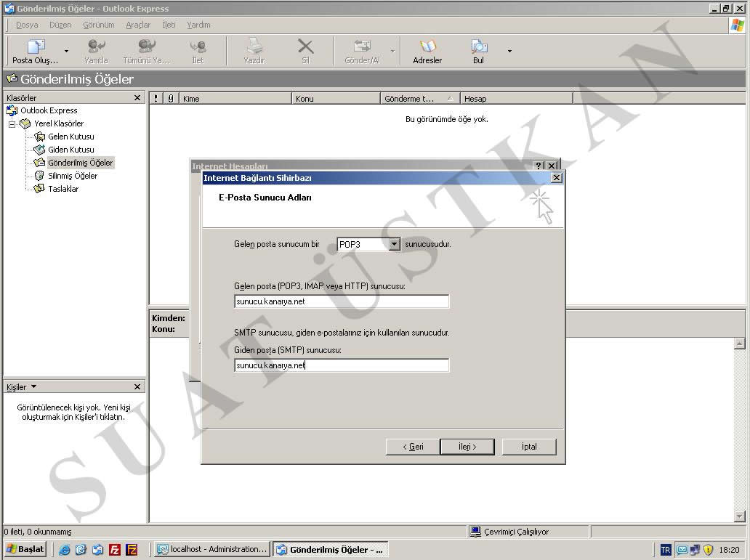Click the İptal cancel button
This screenshot has width=750, height=560.
pyautogui.click(x=529, y=447)
